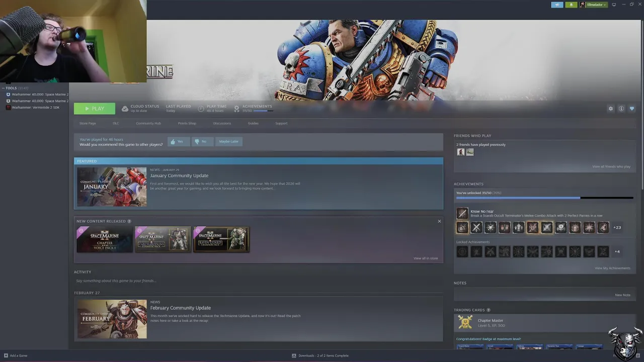Click View all in store link
Image resolution: width=644 pixels, height=362 pixels.
click(426, 258)
